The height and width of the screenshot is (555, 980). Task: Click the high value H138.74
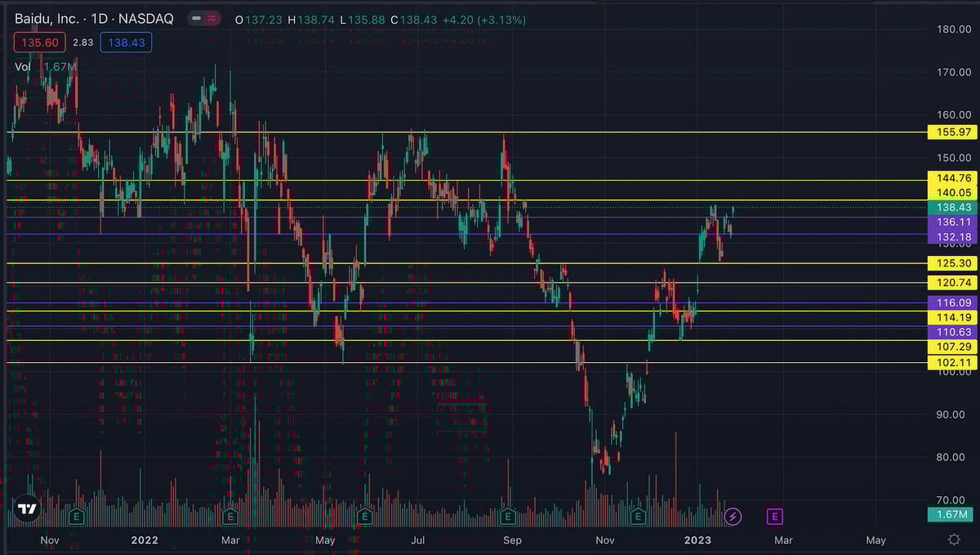point(310,20)
